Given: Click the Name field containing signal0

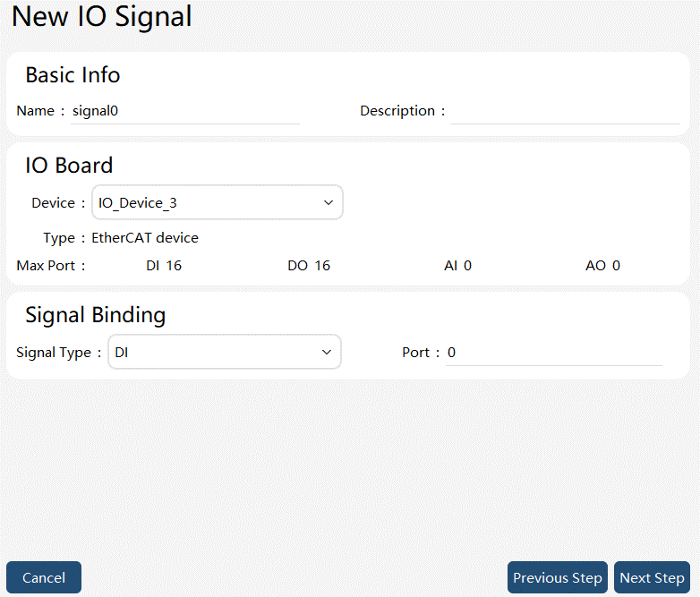Looking at the screenshot, I should (184, 111).
